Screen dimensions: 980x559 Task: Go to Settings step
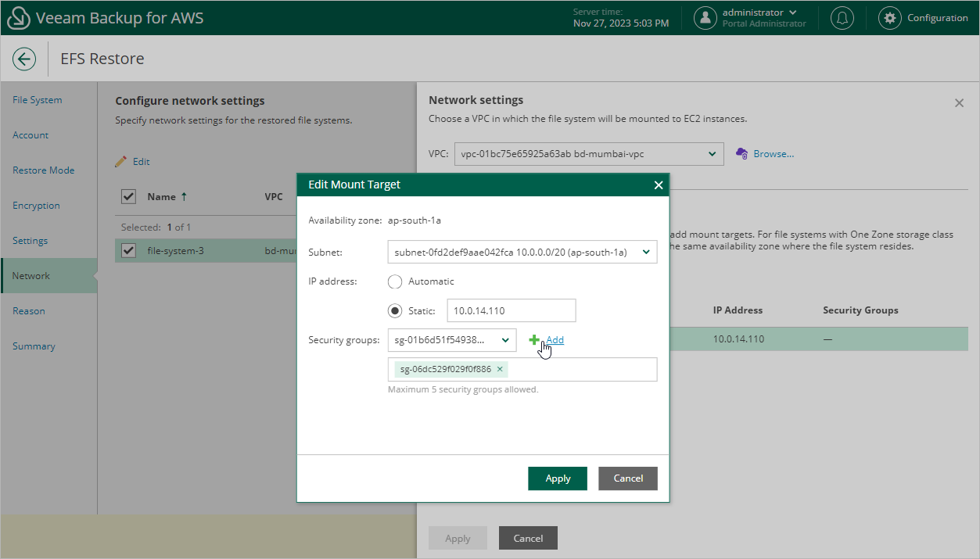30,241
